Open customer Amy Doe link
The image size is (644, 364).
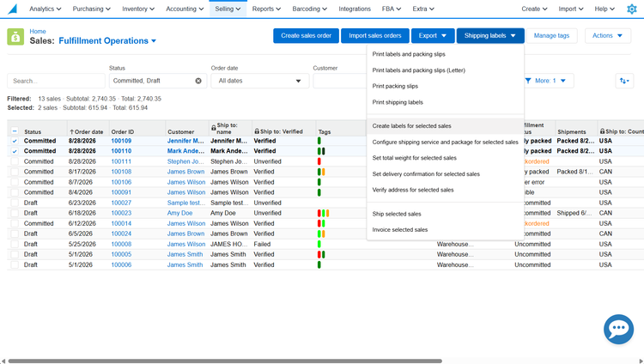[179, 213]
